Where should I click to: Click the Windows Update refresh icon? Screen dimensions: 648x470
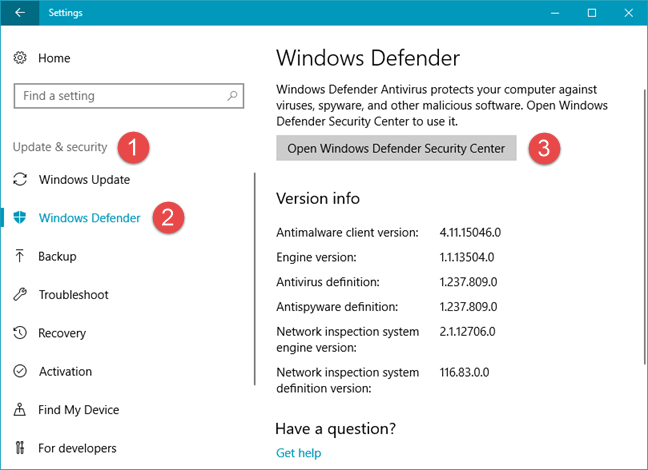[20, 179]
